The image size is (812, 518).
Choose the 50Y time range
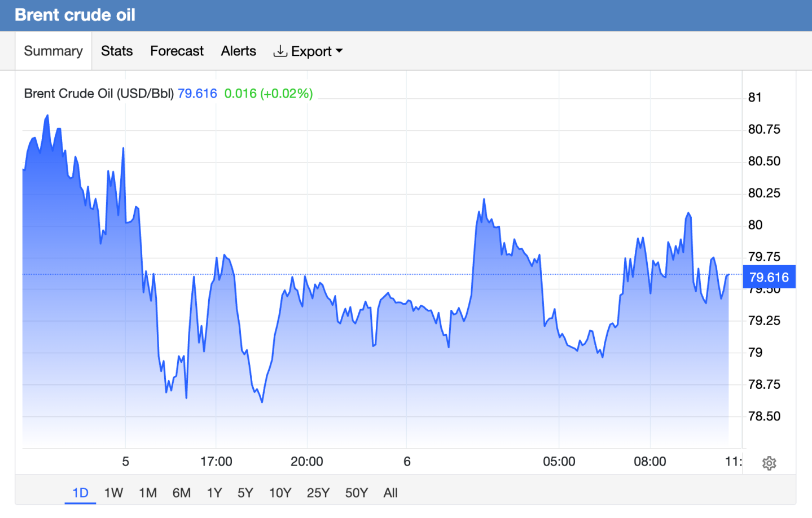click(357, 493)
